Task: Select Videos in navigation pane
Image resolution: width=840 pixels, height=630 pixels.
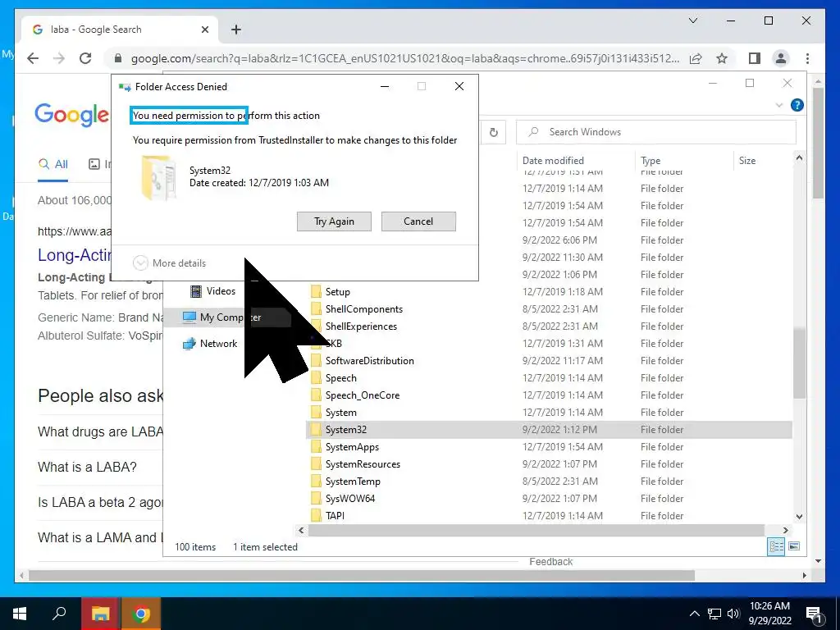Action: [213, 291]
